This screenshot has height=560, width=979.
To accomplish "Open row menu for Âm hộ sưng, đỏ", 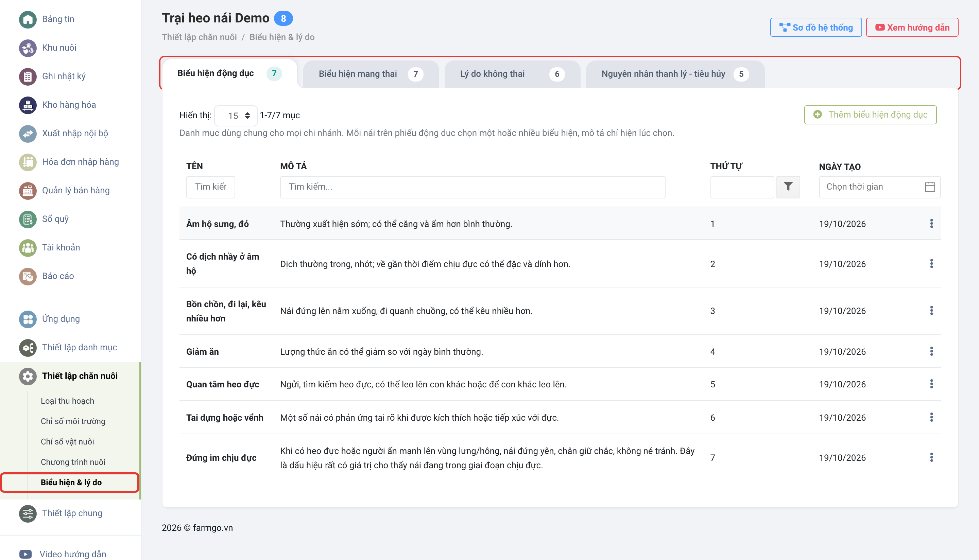I will (x=931, y=224).
